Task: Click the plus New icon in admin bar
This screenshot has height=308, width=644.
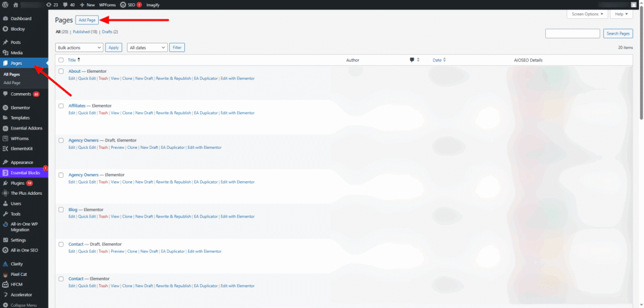Action: 82,5
